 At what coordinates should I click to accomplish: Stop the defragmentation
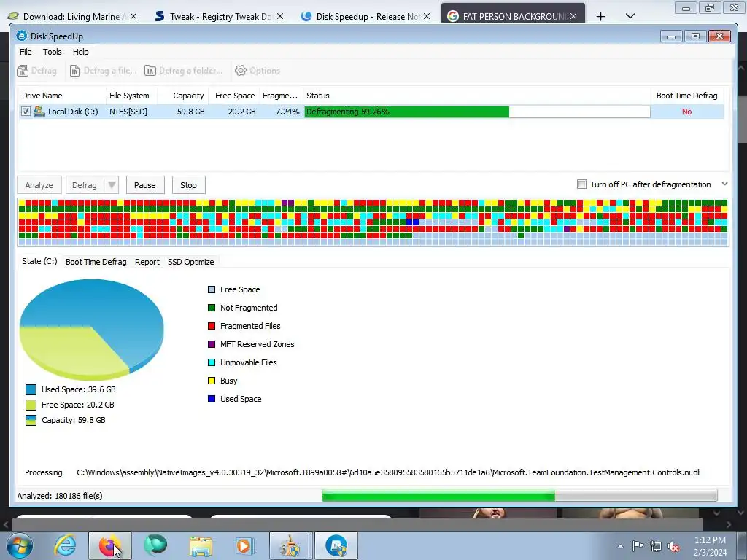point(188,185)
